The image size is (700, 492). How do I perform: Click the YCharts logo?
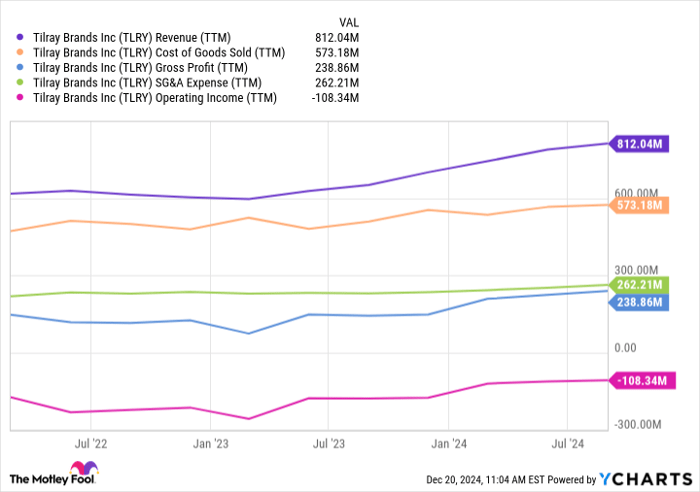pos(639,479)
